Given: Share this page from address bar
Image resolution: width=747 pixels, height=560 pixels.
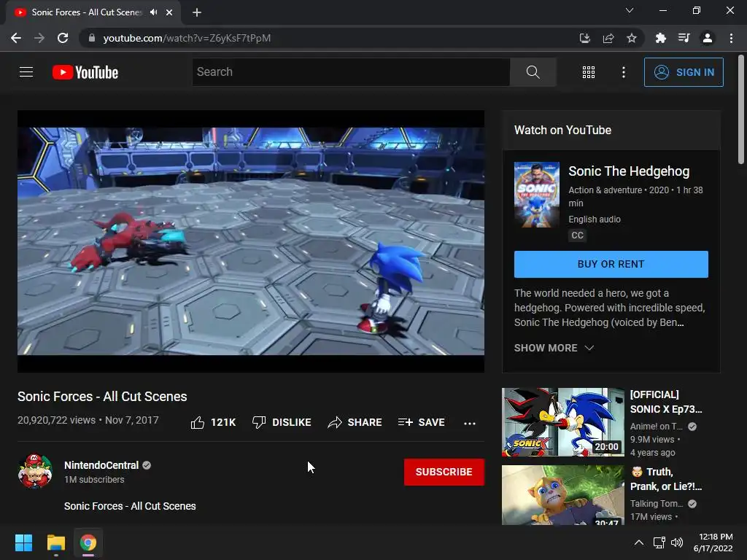Looking at the screenshot, I should point(608,38).
